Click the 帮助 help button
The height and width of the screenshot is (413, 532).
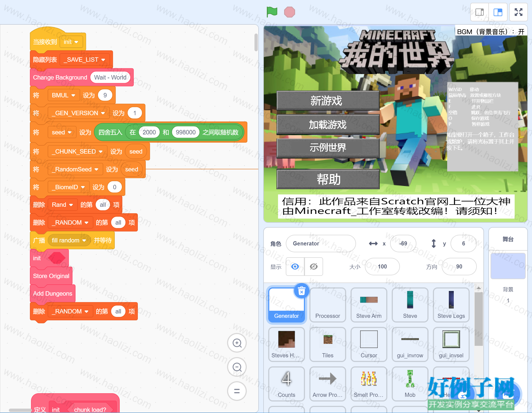pos(328,179)
